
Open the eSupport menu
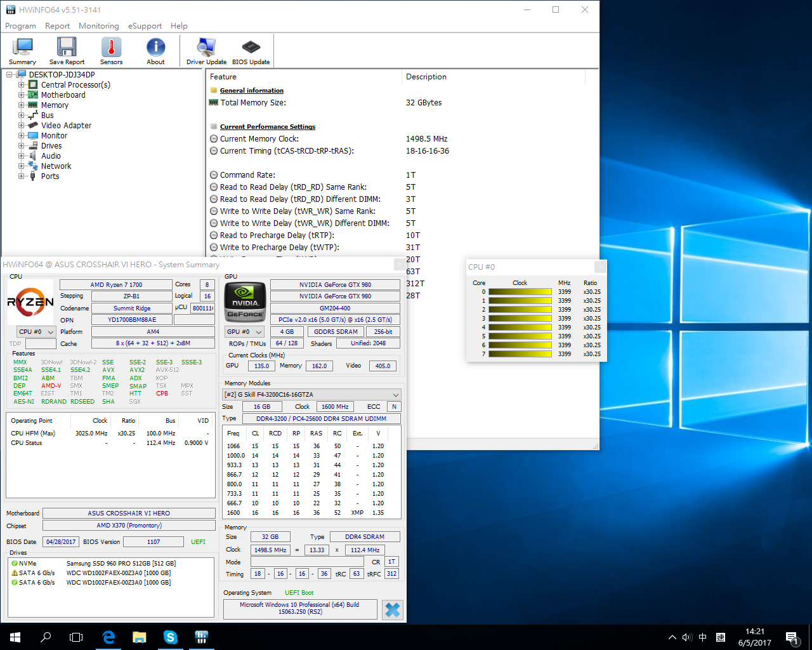click(145, 26)
